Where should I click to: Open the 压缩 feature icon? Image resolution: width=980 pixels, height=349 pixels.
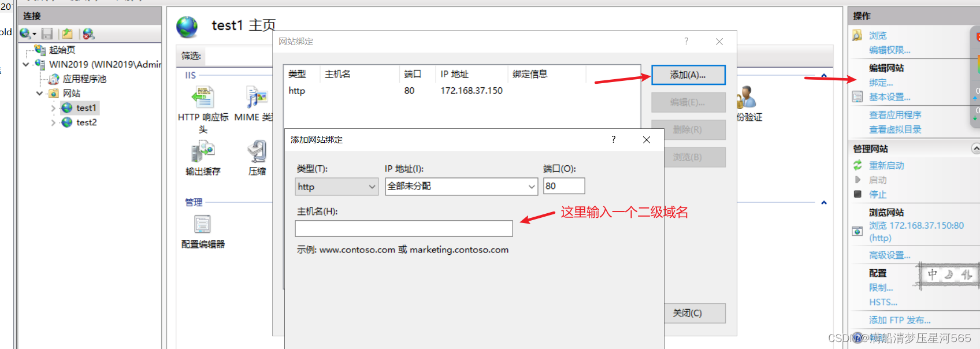tap(257, 153)
